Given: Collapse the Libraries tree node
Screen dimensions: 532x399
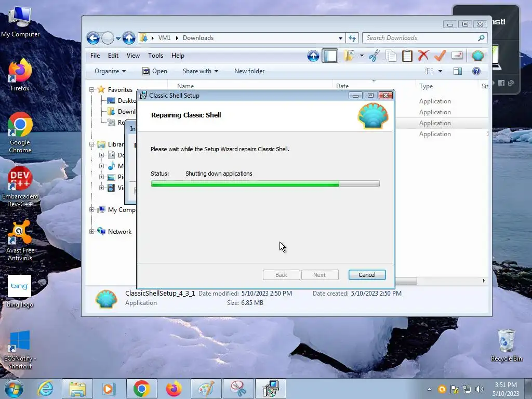Looking at the screenshot, I should pyautogui.click(x=91, y=144).
